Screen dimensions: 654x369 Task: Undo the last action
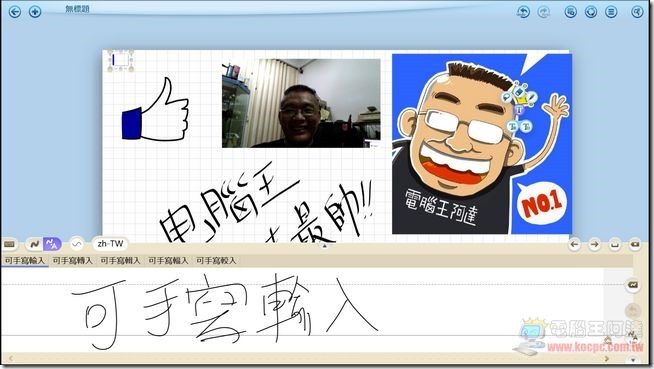523,12
